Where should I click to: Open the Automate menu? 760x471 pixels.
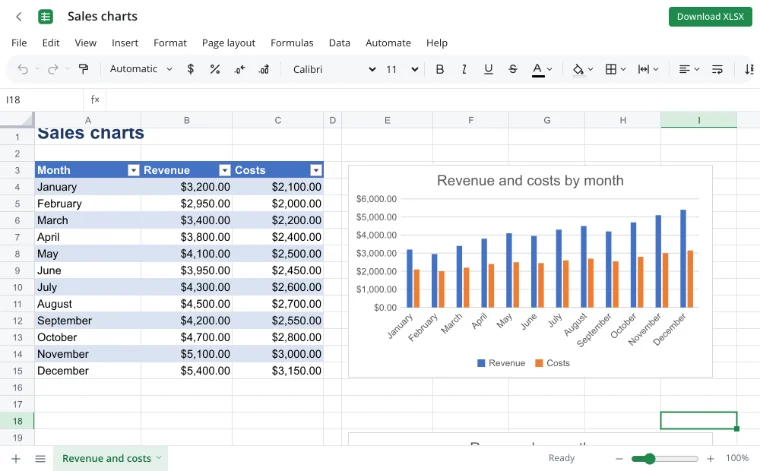pyautogui.click(x=388, y=43)
